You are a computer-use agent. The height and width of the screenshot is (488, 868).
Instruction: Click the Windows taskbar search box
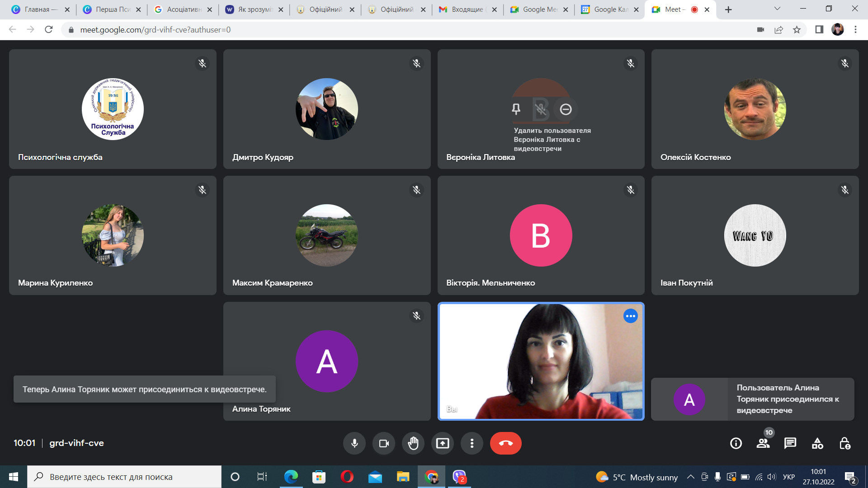tap(124, 477)
